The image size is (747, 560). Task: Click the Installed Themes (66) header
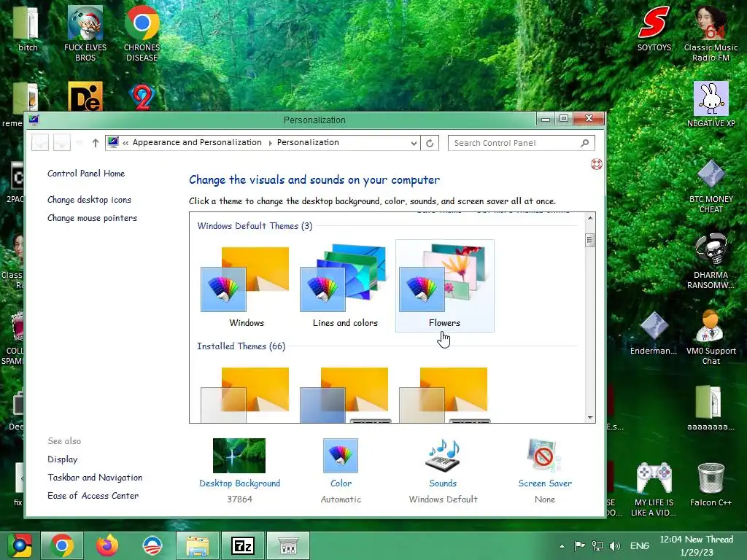pyautogui.click(x=241, y=346)
